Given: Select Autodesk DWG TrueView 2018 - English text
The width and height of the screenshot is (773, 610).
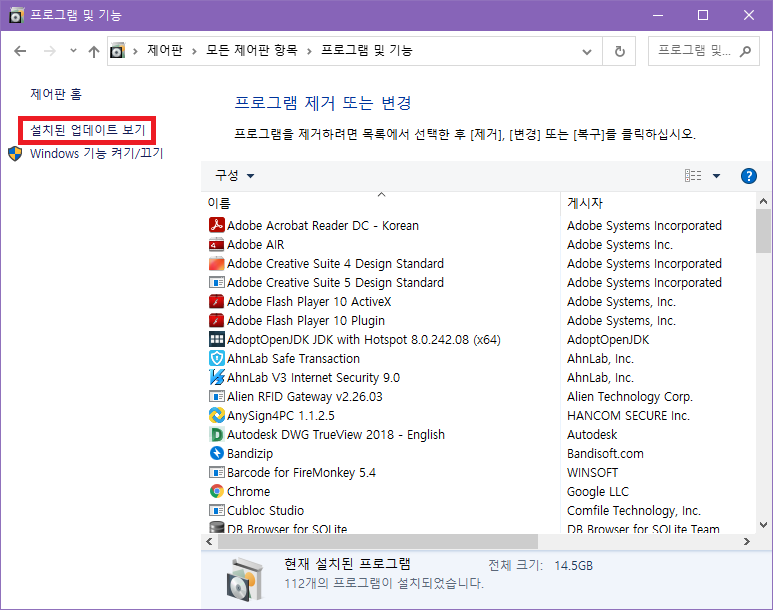Looking at the screenshot, I should point(336,434).
